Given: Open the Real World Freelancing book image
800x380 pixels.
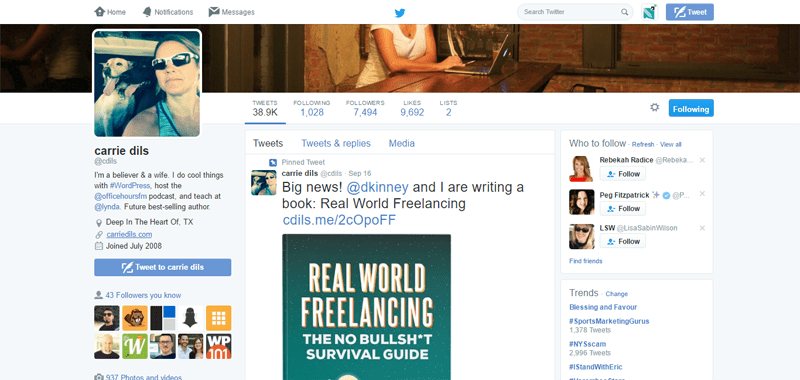Looking at the screenshot, I should [366, 307].
